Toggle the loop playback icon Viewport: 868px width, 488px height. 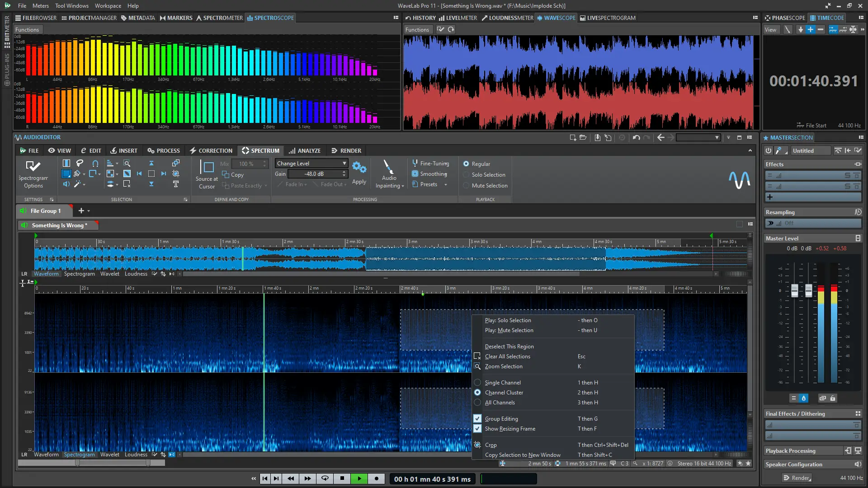[325, 479]
